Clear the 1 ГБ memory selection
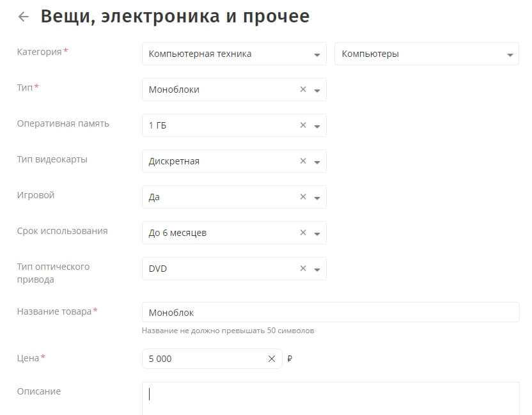 pos(303,126)
